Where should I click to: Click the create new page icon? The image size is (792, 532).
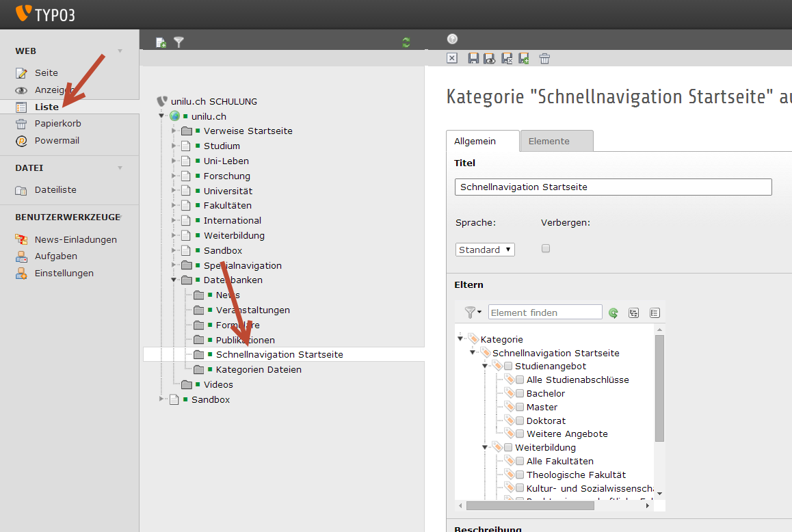pyautogui.click(x=161, y=42)
